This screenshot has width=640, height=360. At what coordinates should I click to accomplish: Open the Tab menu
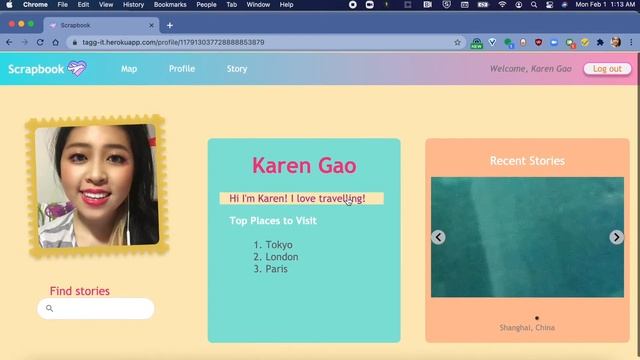(231, 5)
